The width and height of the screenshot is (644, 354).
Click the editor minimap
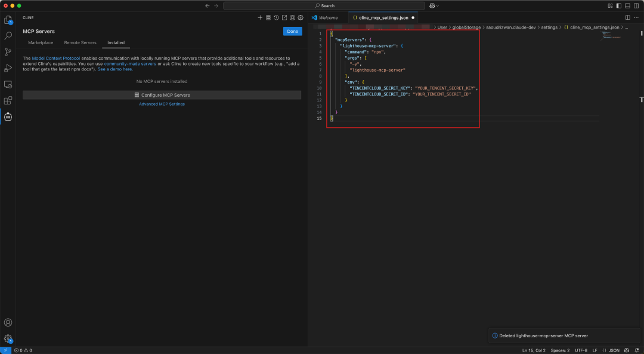point(611,35)
